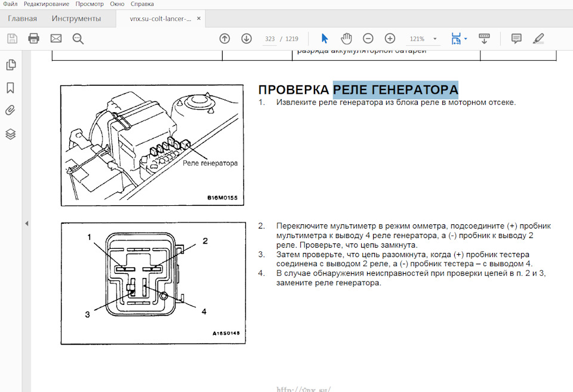Click text Переключите мультиметр в режим омметра

362,226
